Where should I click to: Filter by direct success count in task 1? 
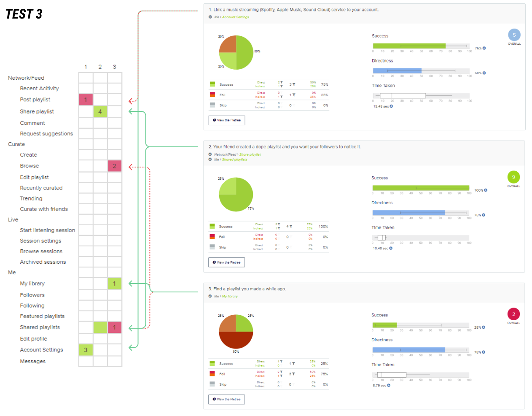pos(282,83)
